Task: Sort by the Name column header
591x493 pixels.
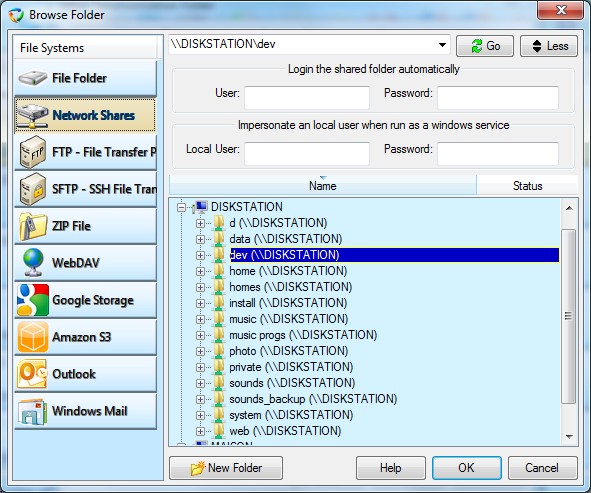Action: [323, 185]
